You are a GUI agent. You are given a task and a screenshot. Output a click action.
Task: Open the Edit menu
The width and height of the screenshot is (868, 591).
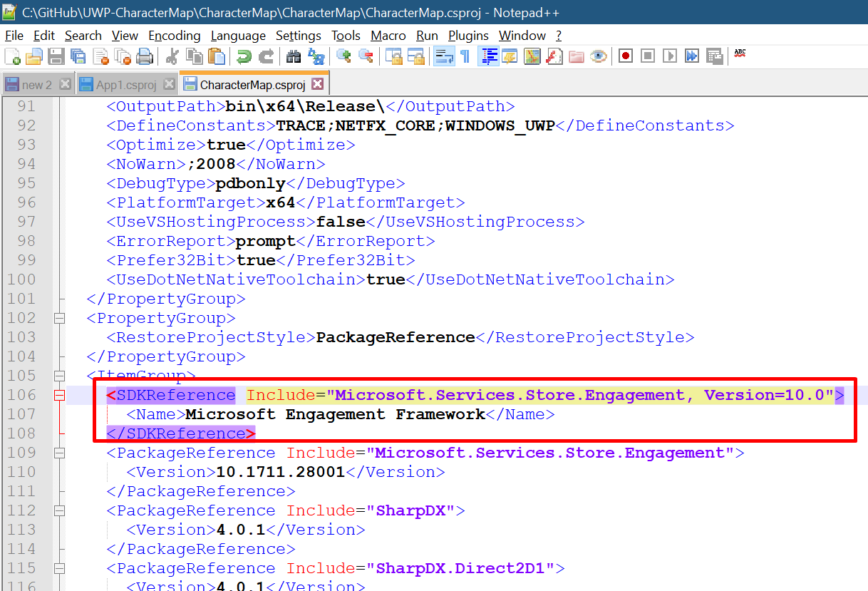(44, 36)
